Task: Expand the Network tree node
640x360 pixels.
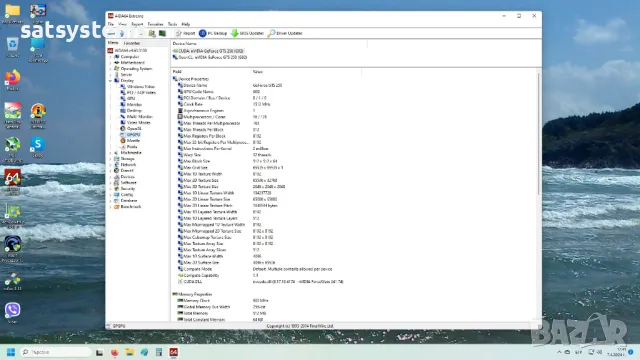Action: (x=110, y=164)
